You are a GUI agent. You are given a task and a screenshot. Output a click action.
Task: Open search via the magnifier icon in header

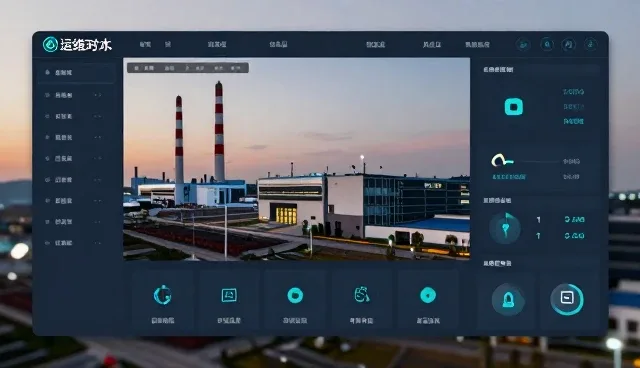pyautogui.click(x=547, y=44)
